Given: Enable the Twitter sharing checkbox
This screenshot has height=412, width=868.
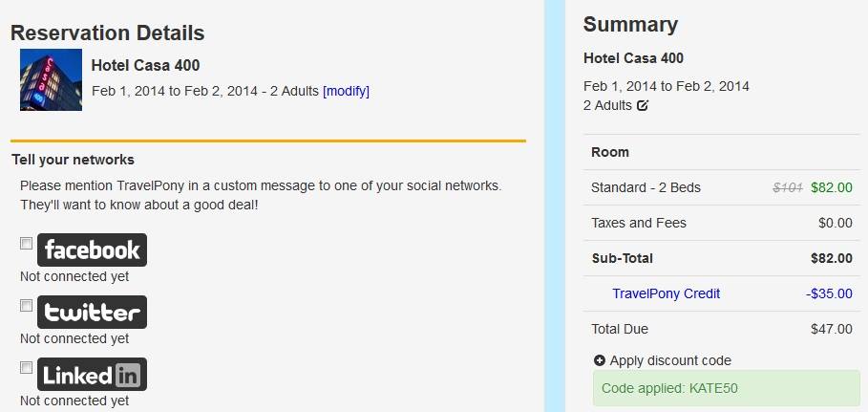Looking at the screenshot, I should (x=26, y=306).
